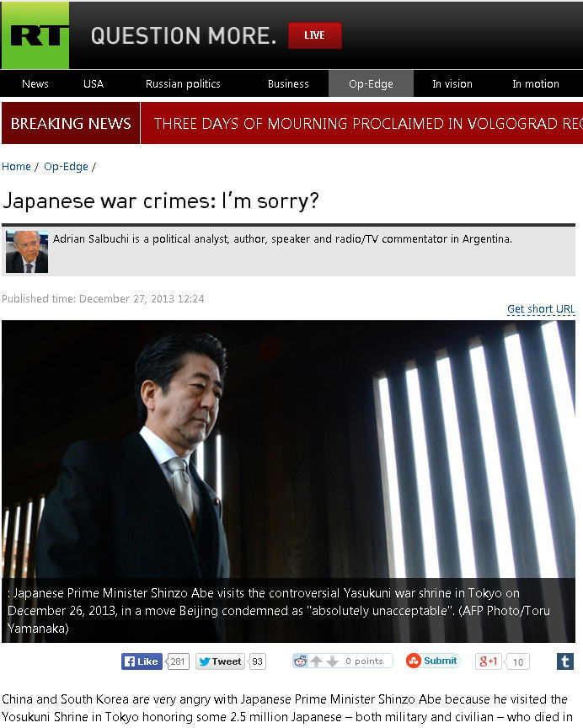Click the Facebook Like button
The image size is (583, 728).
142,661
